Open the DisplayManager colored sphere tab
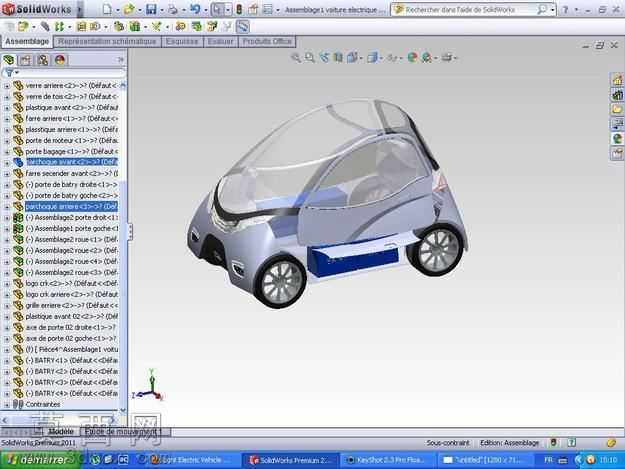 click(60, 60)
